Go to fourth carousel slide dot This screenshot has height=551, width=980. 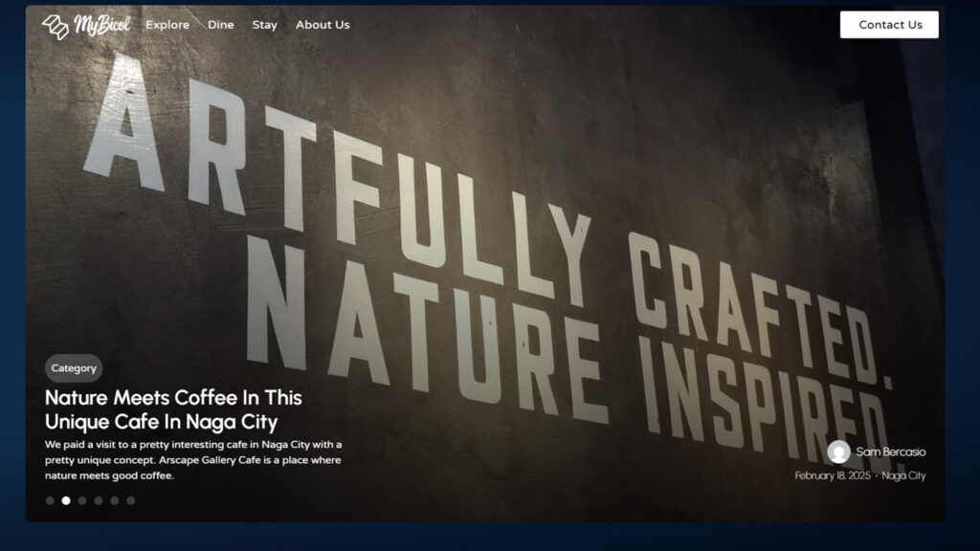[99, 500]
